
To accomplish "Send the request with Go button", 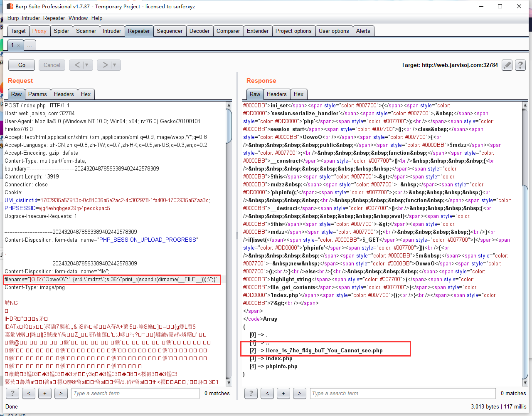I will pos(22,65).
